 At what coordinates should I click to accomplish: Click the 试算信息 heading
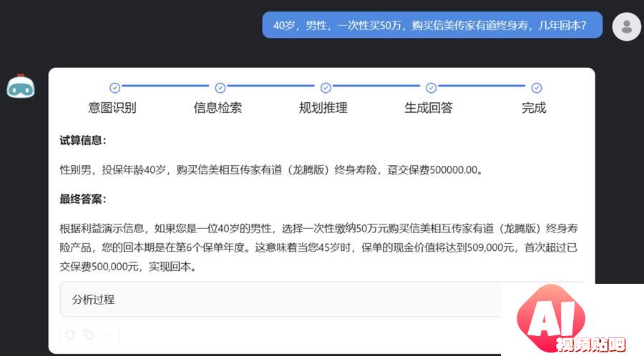click(x=83, y=140)
